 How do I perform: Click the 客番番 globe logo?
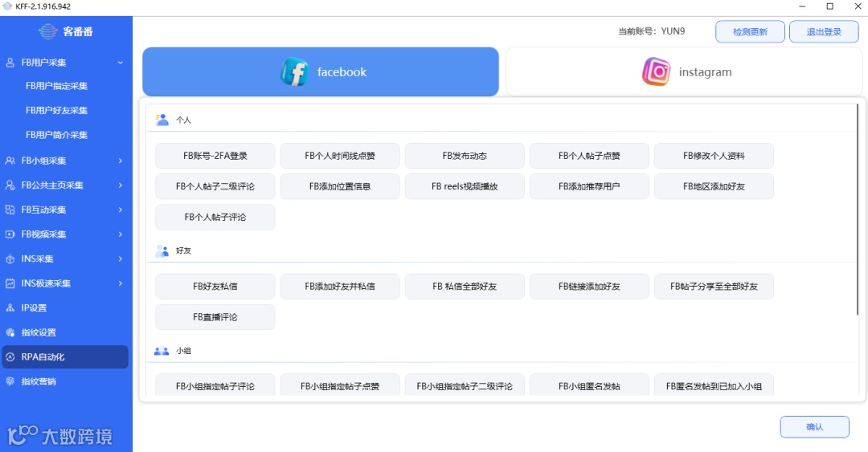point(48,31)
